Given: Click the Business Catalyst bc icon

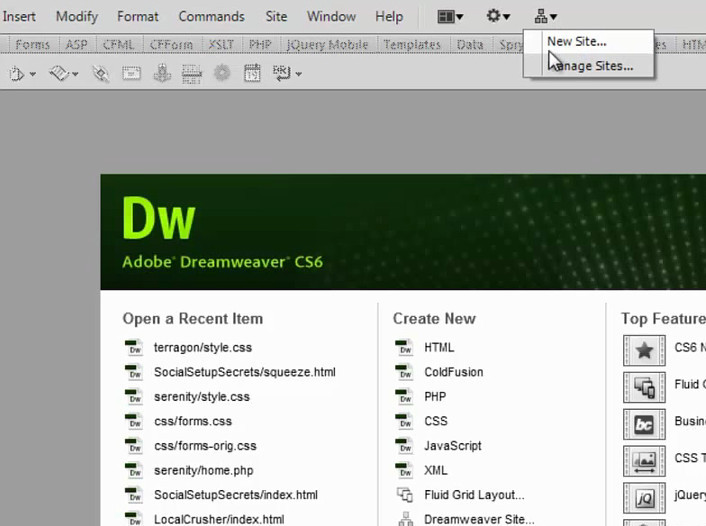Looking at the screenshot, I should tap(644, 424).
